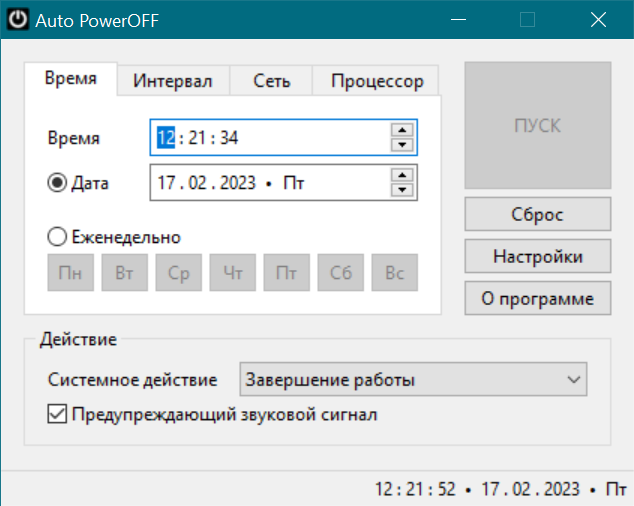
Task: Close the Auto PowerOFF window
Action: point(598,19)
